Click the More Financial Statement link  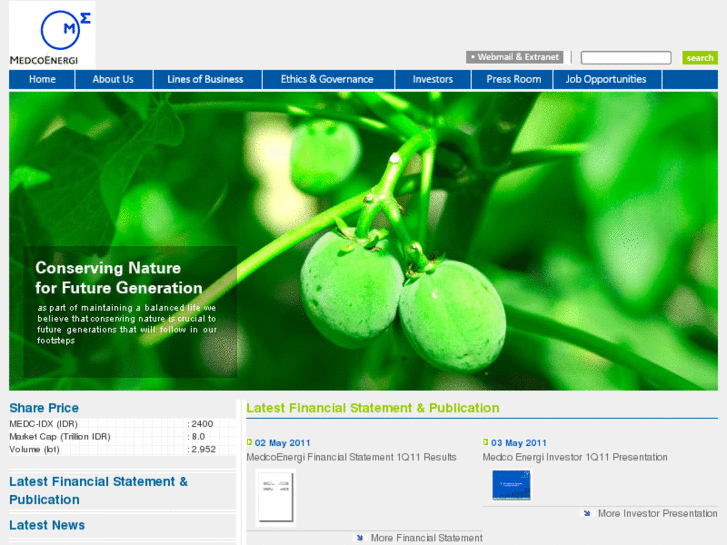[x=427, y=538]
